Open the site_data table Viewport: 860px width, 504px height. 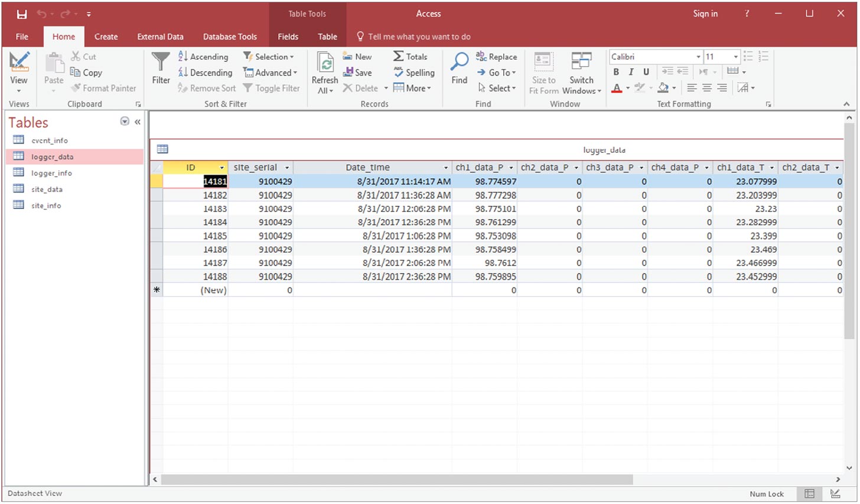(x=47, y=189)
